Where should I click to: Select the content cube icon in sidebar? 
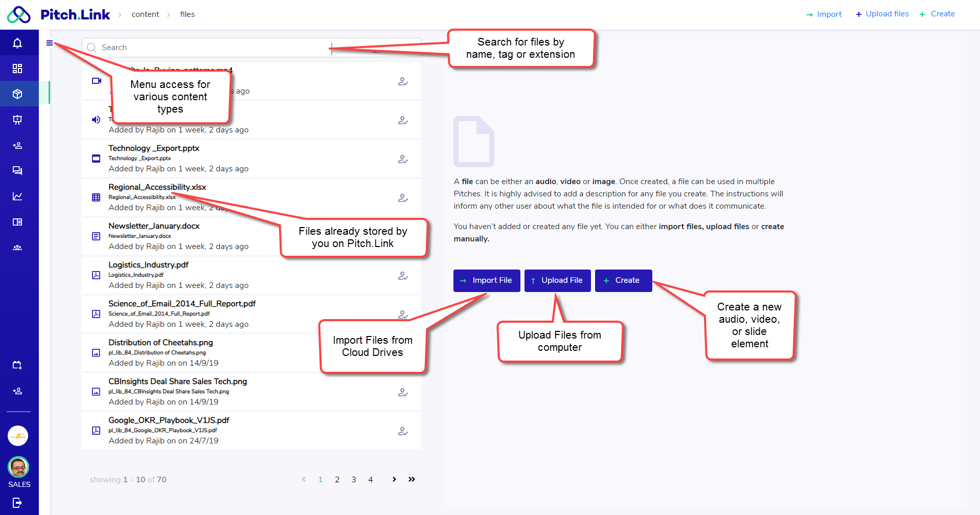[17, 94]
